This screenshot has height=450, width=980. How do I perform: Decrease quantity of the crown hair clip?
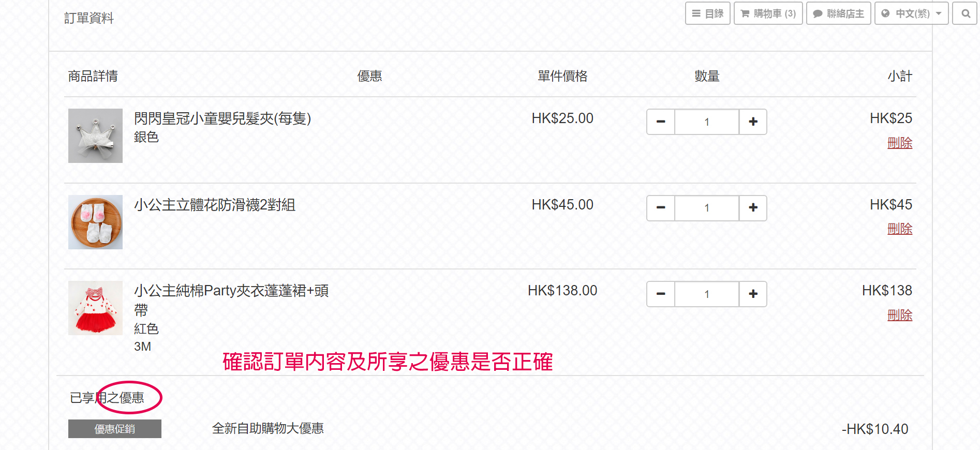pos(661,122)
